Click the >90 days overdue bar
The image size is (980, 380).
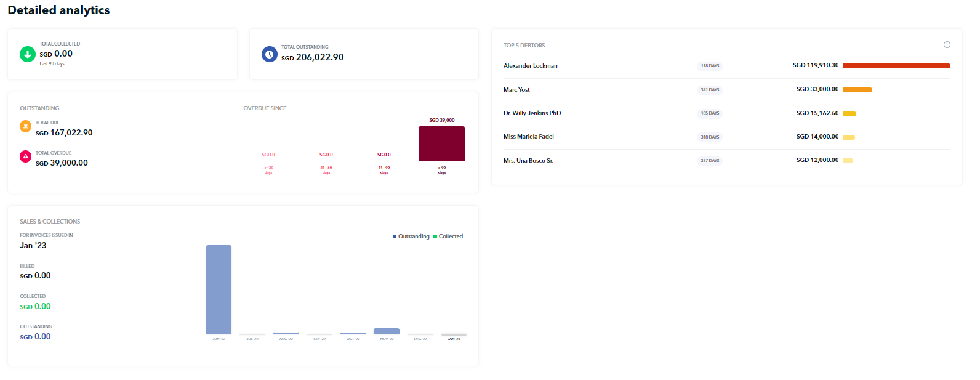[x=441, y=144]
